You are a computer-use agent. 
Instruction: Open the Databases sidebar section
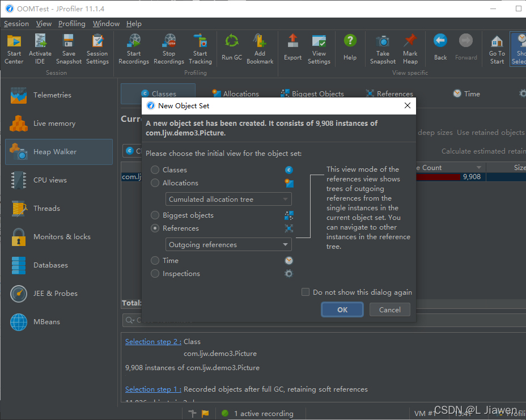59,265
